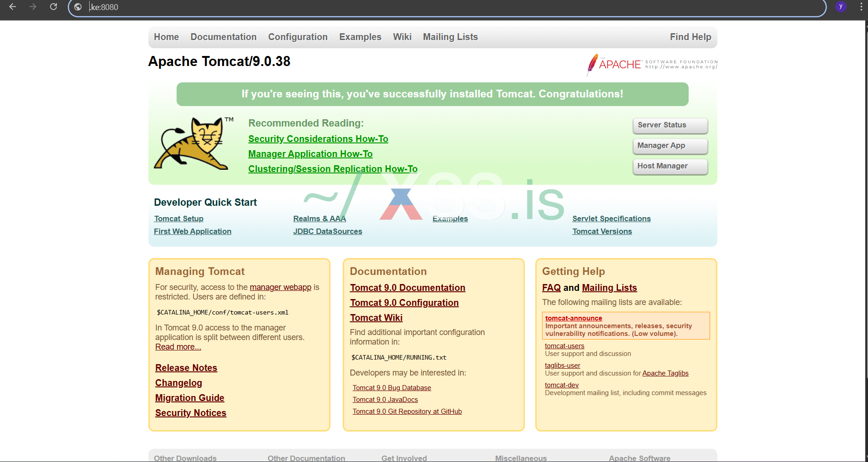This screenshot has height=462, width=868.
Task: Open Examples in the navigation bar
Action: [x=360, y=37]
